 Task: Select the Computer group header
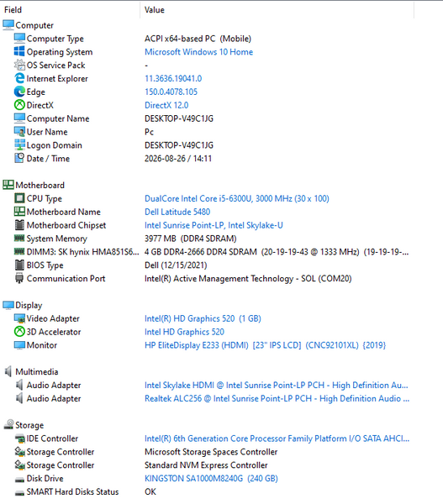coord(28,25)
